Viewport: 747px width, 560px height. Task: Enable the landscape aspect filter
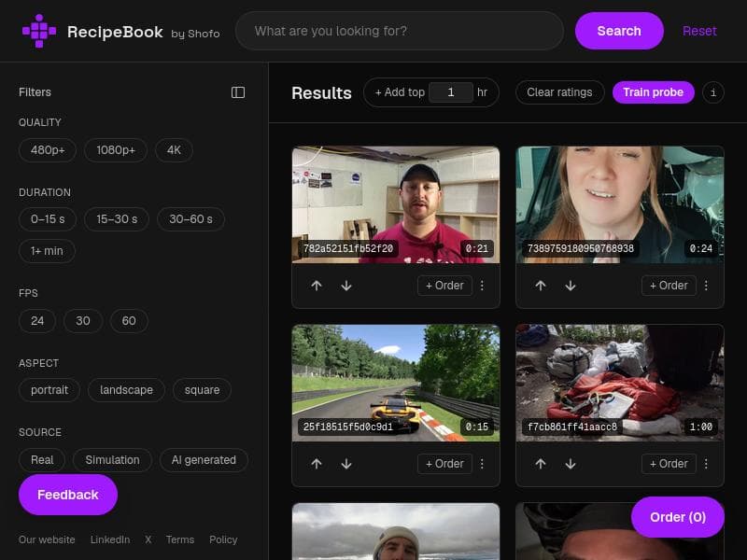(126, 390)
